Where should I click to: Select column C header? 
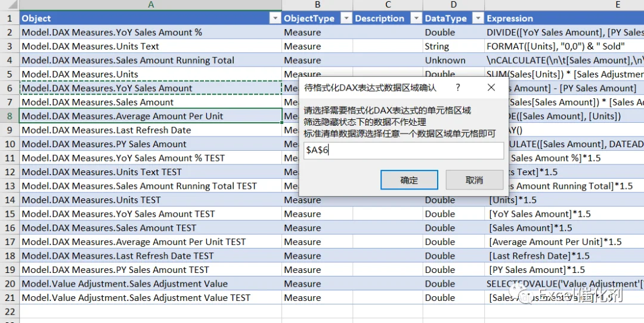tap(388, 5)
